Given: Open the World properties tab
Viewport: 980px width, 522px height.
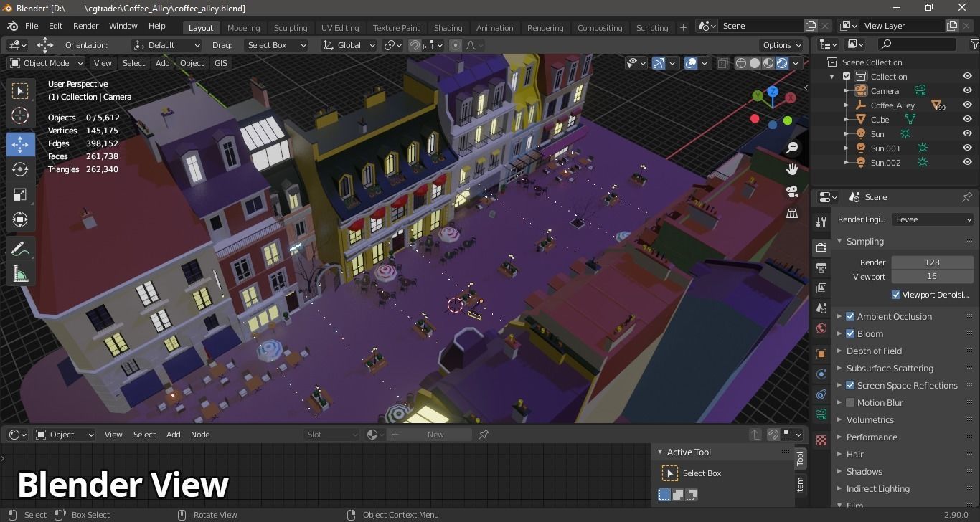Looking at the screenshot, I should (821, 328).
